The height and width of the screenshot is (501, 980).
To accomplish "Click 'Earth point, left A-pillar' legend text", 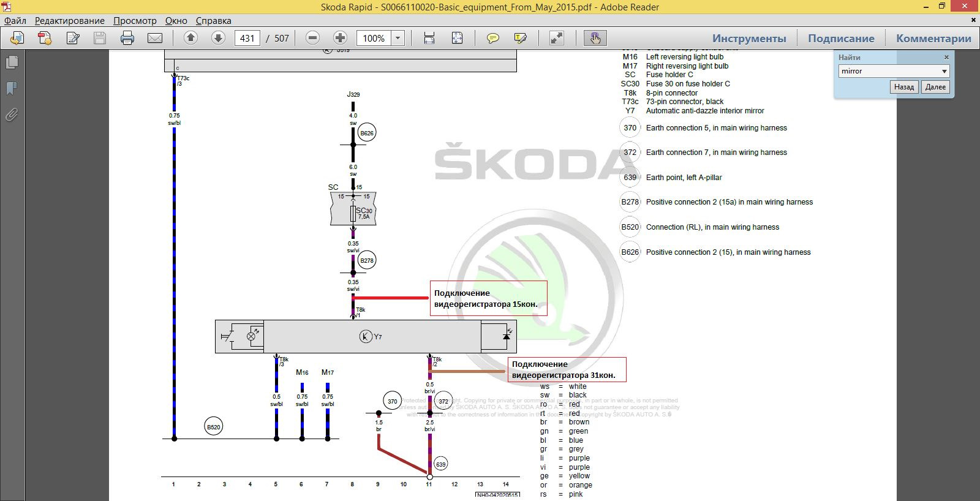I will coord(684,178).
